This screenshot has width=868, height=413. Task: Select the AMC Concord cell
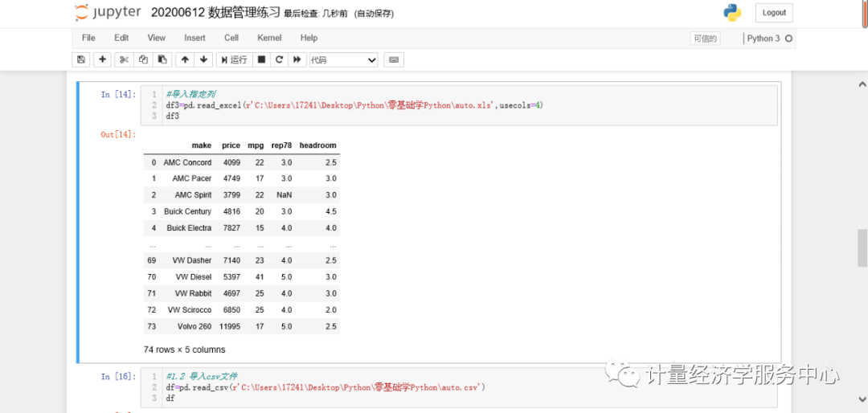tap(187, 163)
